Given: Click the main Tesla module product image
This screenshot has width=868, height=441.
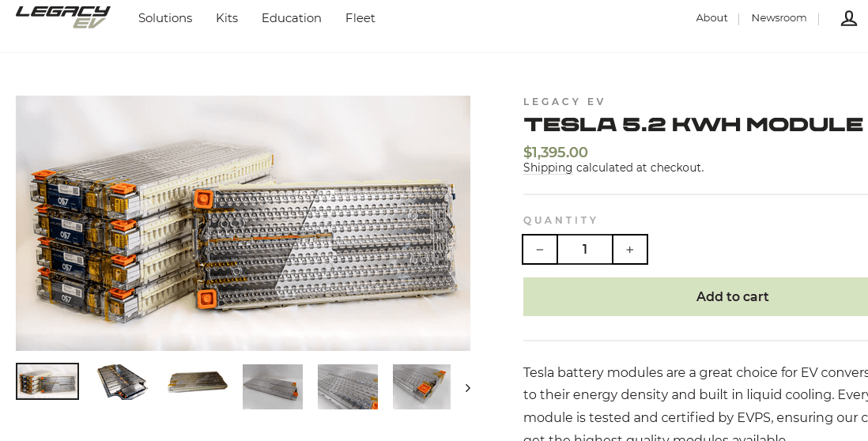Looking at the screenshot, I should [x=243, y=223].
